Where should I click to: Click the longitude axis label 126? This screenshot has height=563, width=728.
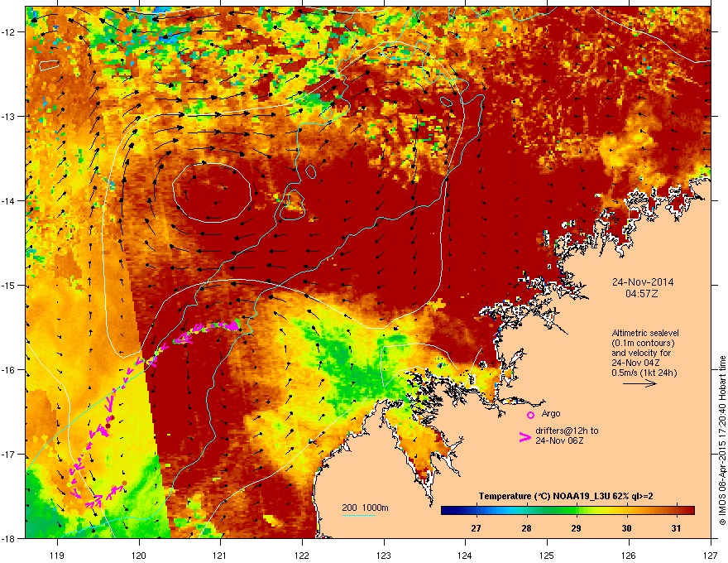[x=629, y=555]
